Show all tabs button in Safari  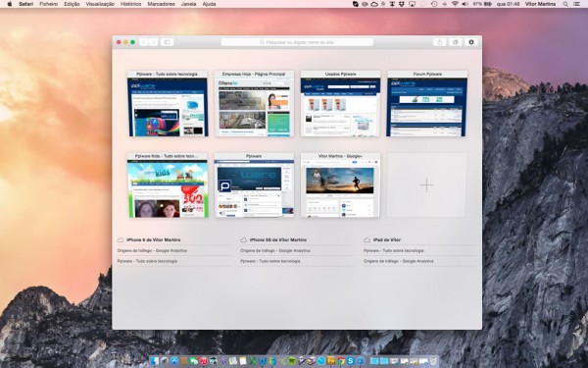(456, 42)
